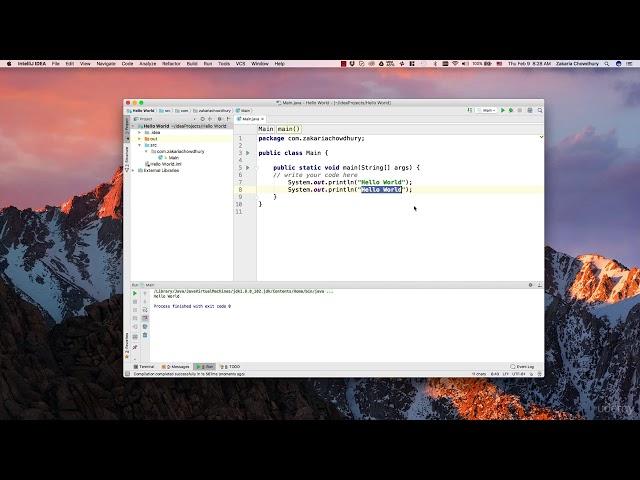Image resolution: width=640 pixels, height=480 pixels.
Task: Open the Event Log
Action: [522, 367]
